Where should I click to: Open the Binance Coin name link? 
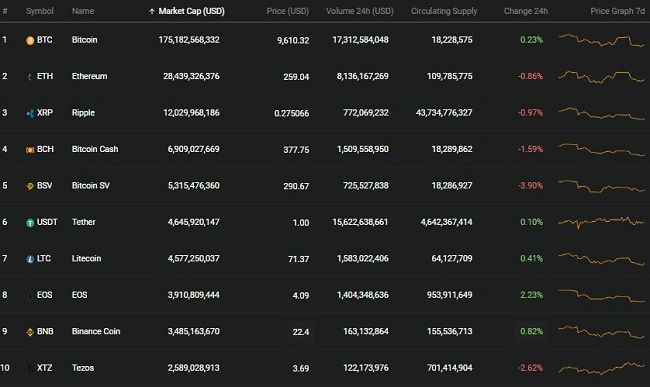click(96, 331)
